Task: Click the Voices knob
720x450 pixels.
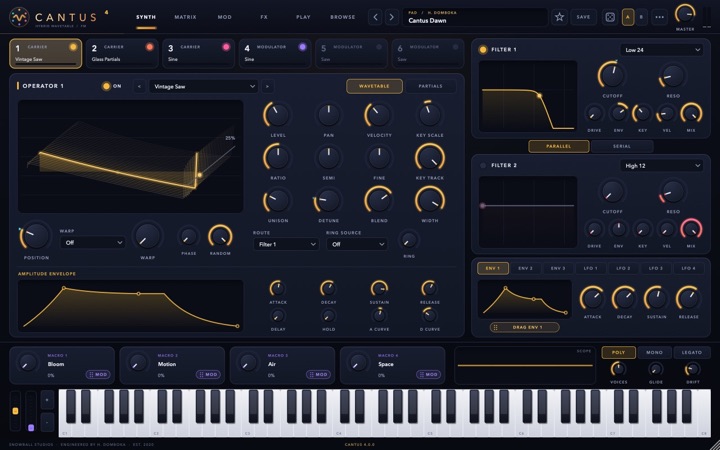Action: (x=619, y=369)
